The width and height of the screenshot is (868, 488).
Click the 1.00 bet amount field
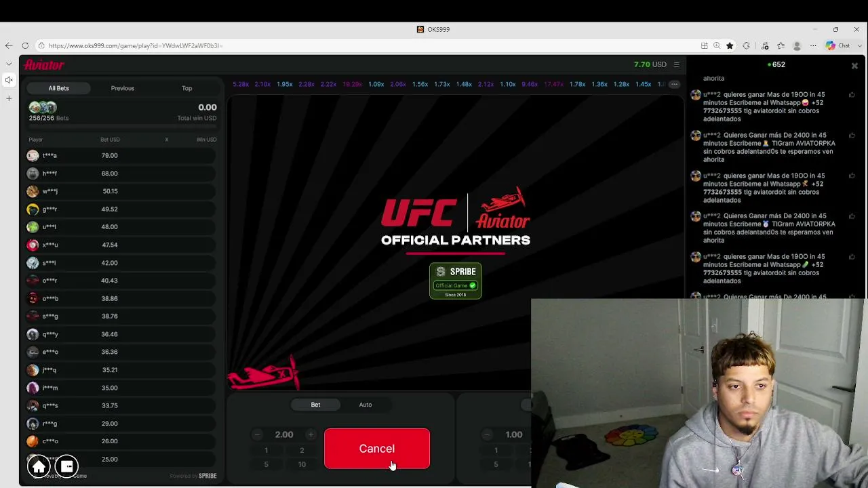(x=514, y=434)
